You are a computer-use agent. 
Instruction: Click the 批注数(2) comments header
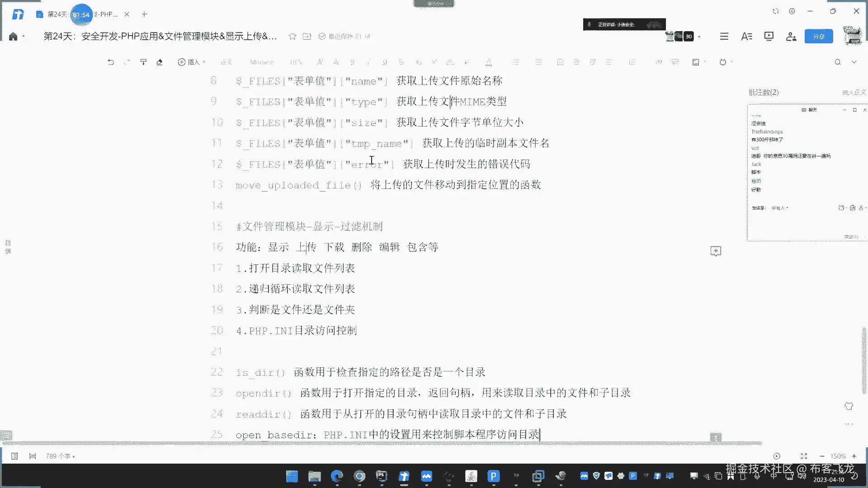click(x=764, y=92)
